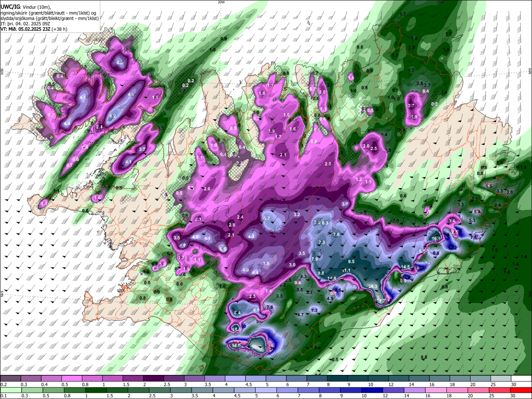
Task: Click the '6.6' precipitation value on map
Action: click(223, 249)
